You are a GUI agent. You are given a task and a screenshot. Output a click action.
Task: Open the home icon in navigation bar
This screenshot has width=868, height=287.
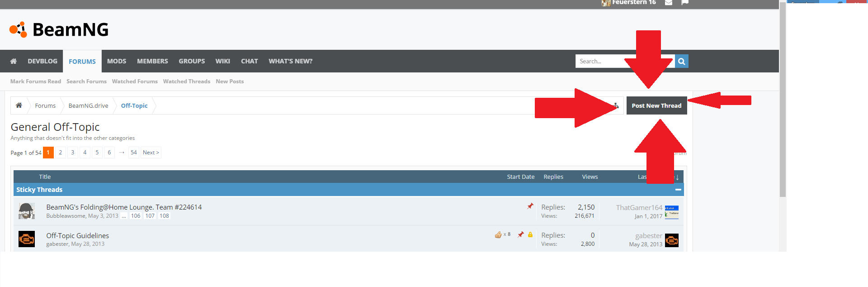coord(14,61)
